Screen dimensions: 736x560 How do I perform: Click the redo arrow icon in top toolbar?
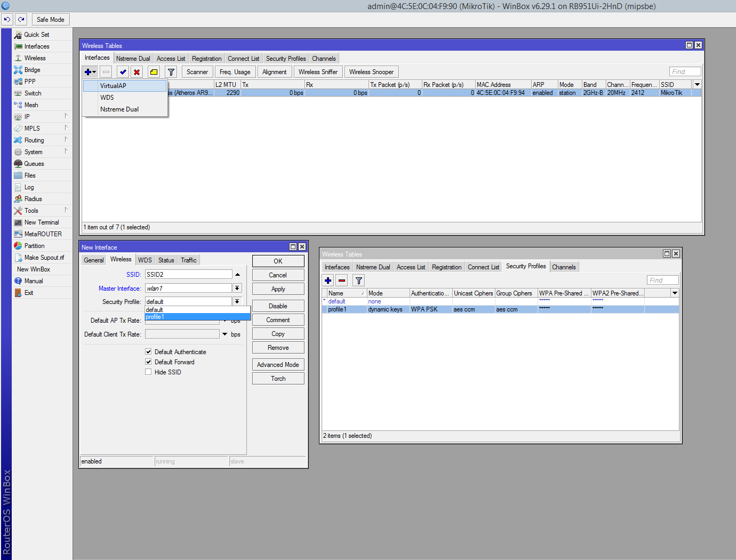click(x=21, y=19)
